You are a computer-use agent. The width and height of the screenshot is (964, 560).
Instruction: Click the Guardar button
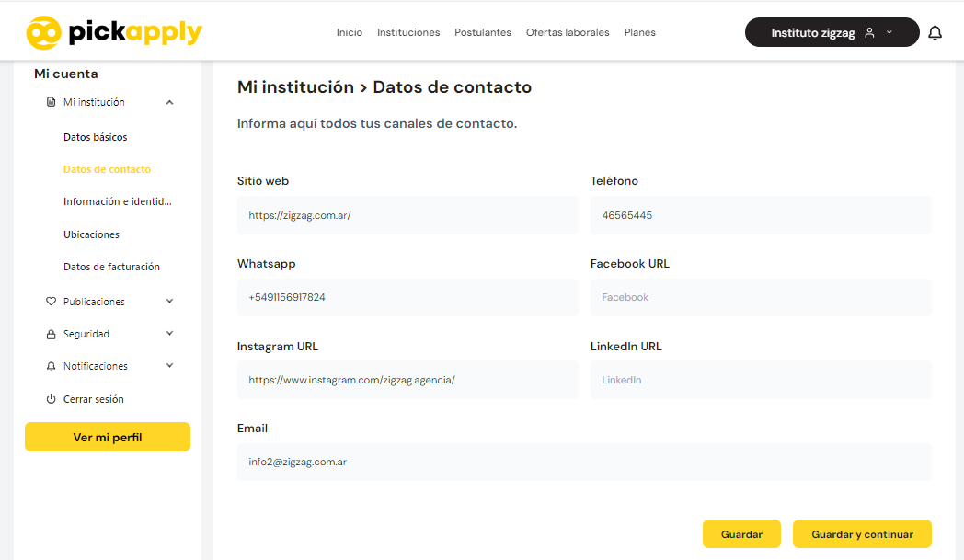pos(741,534)
